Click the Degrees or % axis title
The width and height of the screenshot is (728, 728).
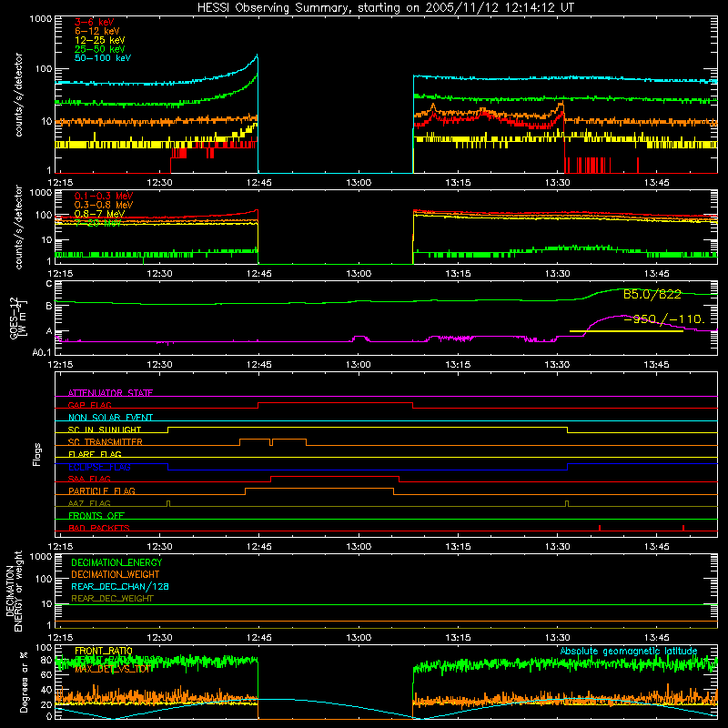(24, 682)
